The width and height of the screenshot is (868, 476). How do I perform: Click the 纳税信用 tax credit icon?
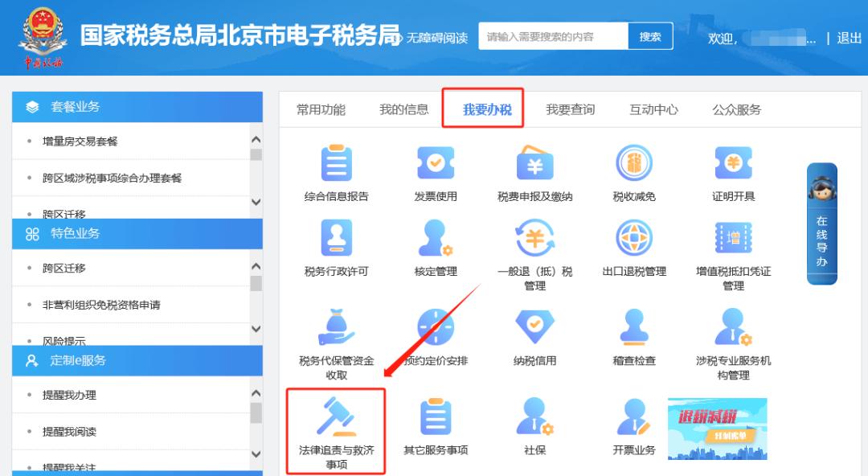coord(534,331)
